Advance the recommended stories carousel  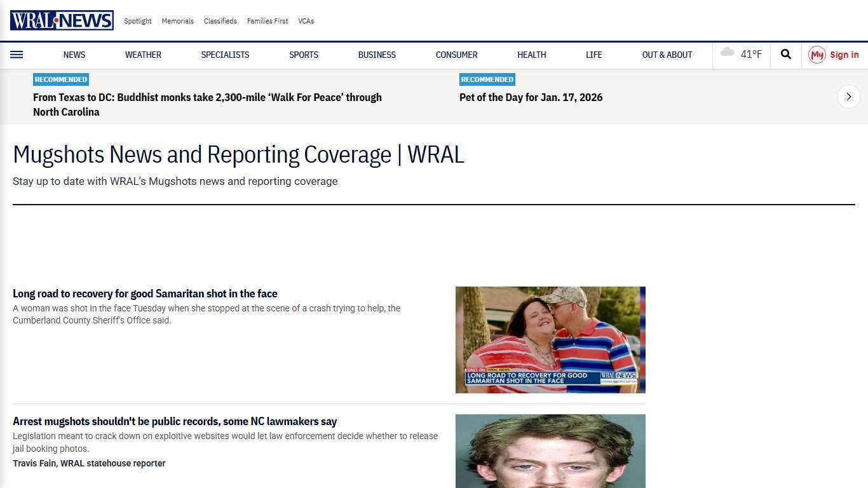tap(848, 97)
